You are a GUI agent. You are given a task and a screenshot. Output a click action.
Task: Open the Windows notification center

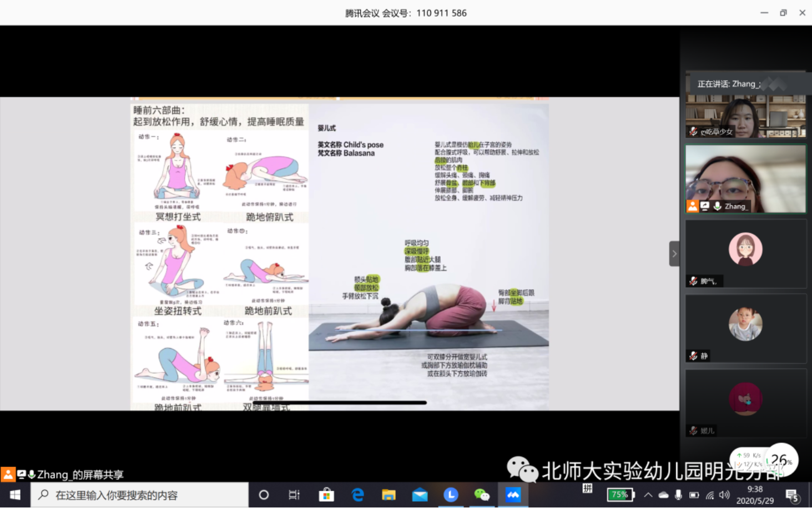[x=792, y=495]
